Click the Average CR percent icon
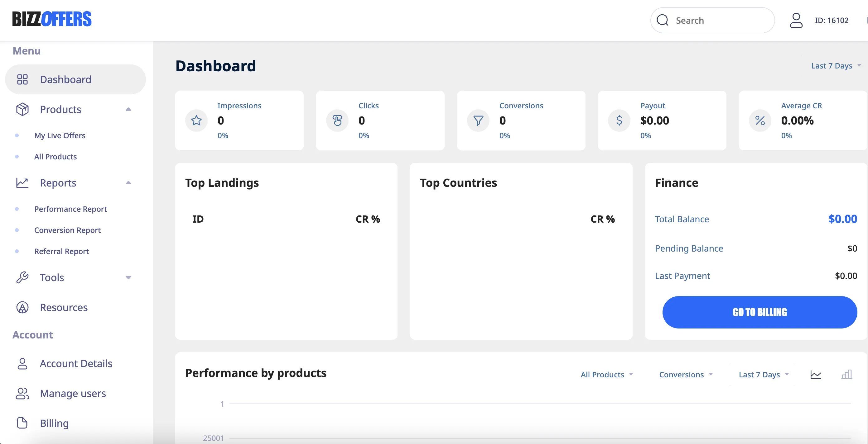This screenshot has width=868, height=444. 760,120
